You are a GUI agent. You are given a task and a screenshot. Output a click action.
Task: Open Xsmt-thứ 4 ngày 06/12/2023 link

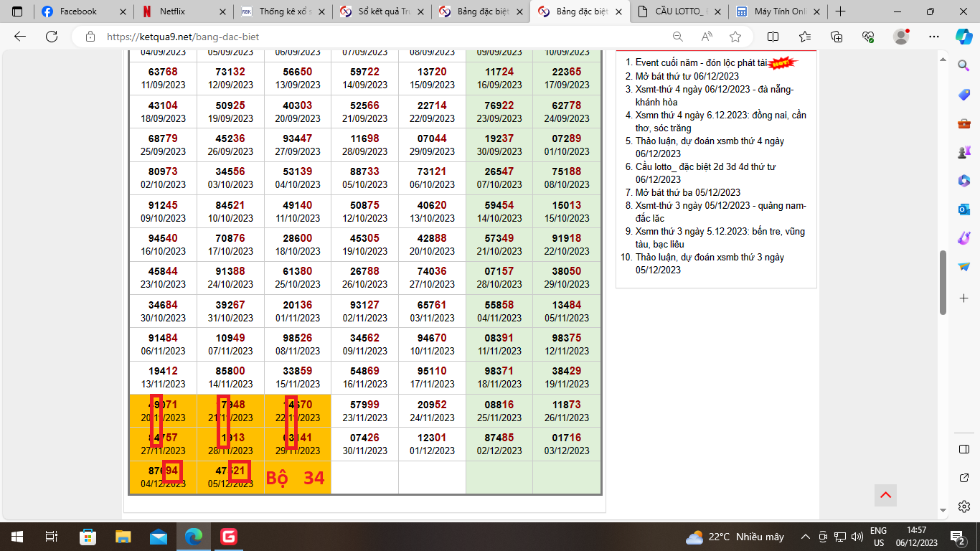click(715, 95)
